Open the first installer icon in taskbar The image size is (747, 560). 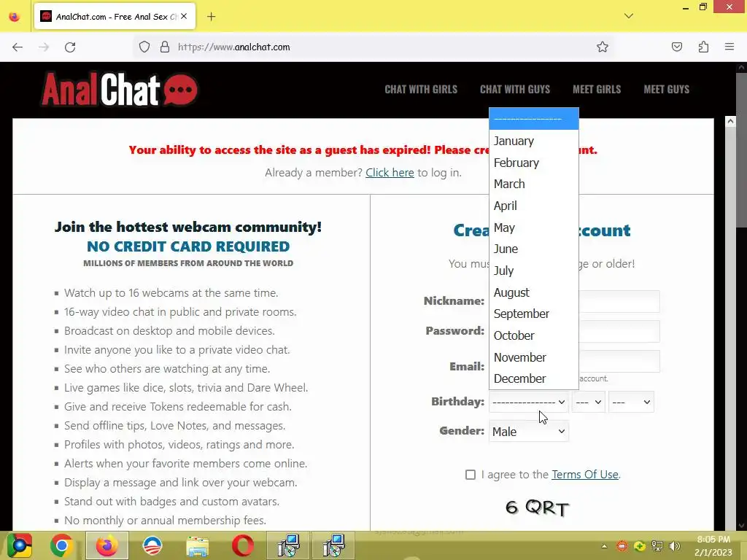point(289,545)
